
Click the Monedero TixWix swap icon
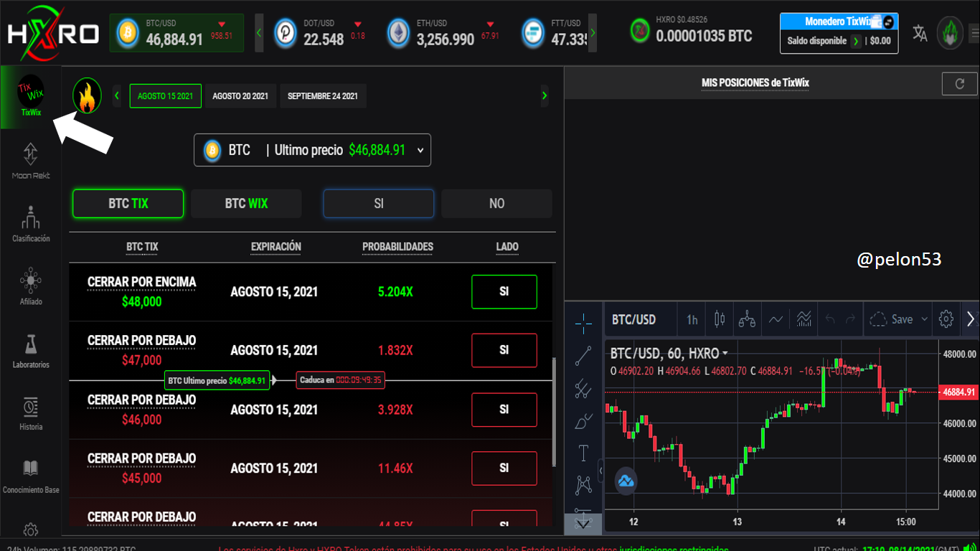tap(889, 22)
